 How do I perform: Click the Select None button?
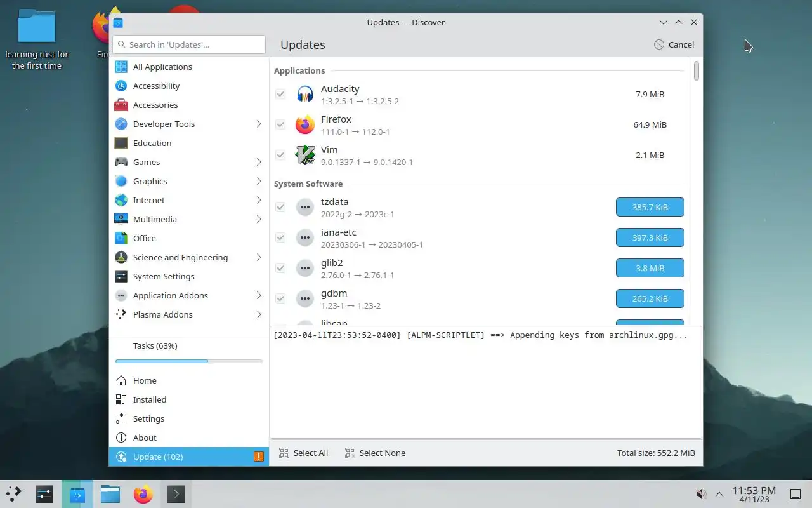[x=375, y=453]
